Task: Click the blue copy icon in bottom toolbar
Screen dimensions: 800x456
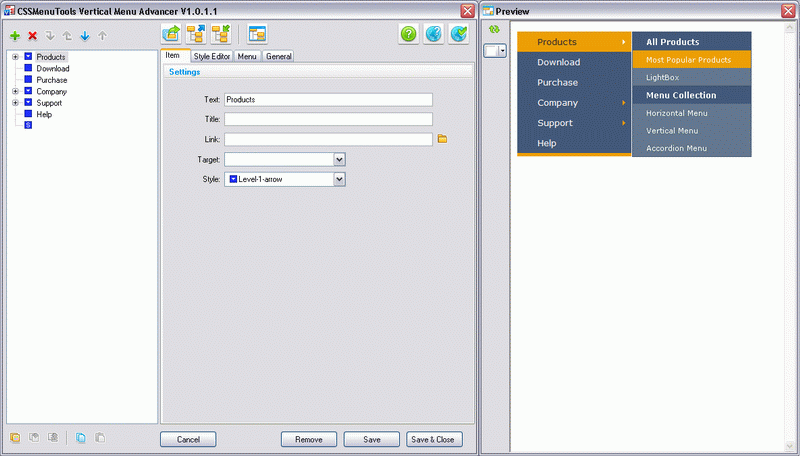Action: click(81, 438)
